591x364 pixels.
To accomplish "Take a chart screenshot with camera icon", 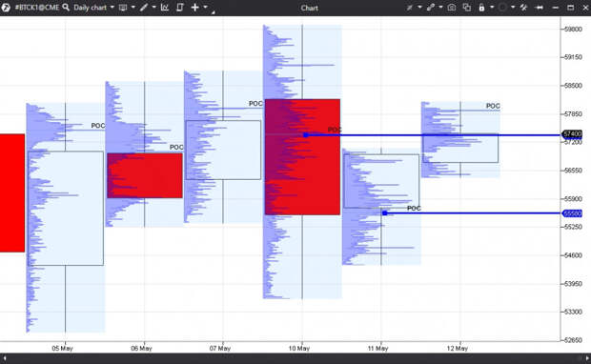I will 452,8.
